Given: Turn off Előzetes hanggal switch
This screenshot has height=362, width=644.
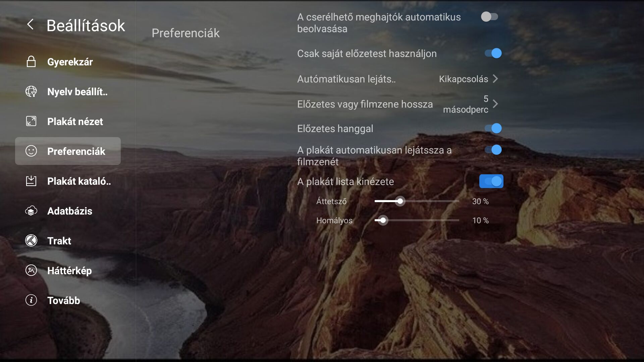Looking at the screenshot, I should pos(493,128).
